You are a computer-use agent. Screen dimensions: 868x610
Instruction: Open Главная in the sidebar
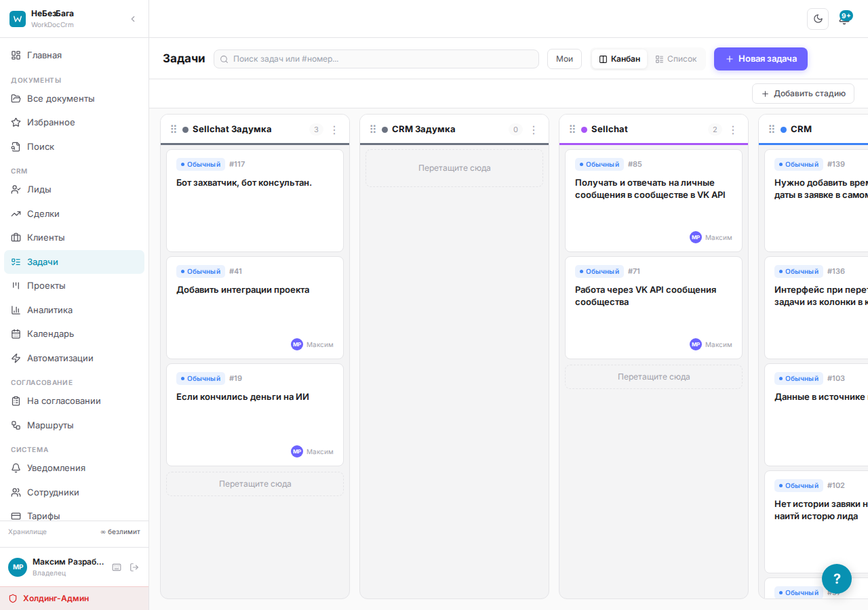pos(74,55)
